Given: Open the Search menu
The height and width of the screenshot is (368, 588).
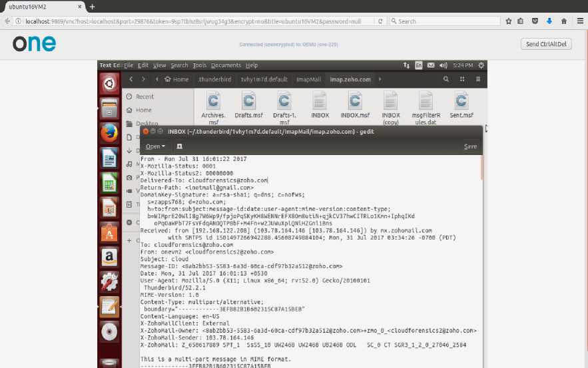Looking at the screenshot, I should [x=179, y=65].
